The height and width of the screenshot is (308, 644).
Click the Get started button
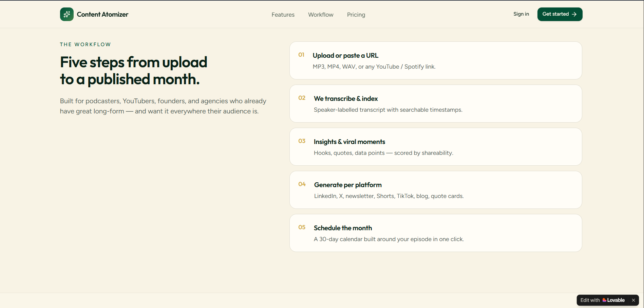coord(560,14)
